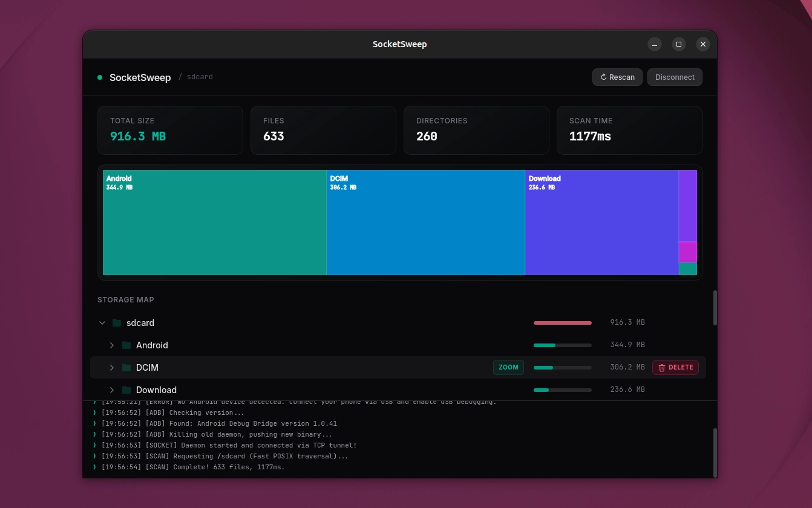Screen dimensions: 812x508
Task: Click the small teal block at treemap corner
Action: pos(688,269)
